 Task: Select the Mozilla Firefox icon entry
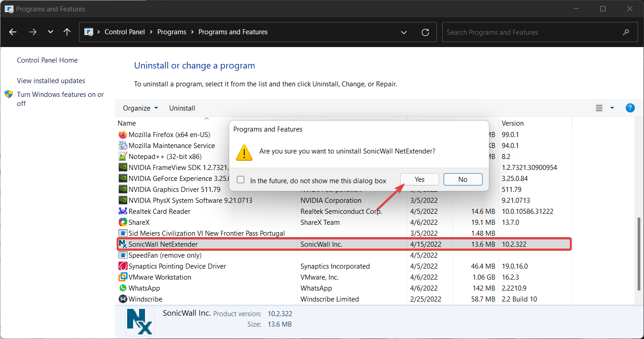[x=123, y=134]
